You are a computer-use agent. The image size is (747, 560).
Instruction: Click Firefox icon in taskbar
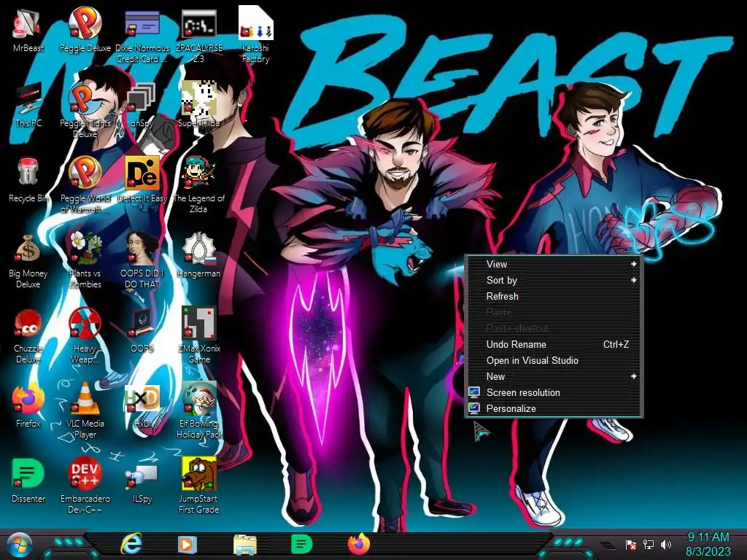[358, 544]
